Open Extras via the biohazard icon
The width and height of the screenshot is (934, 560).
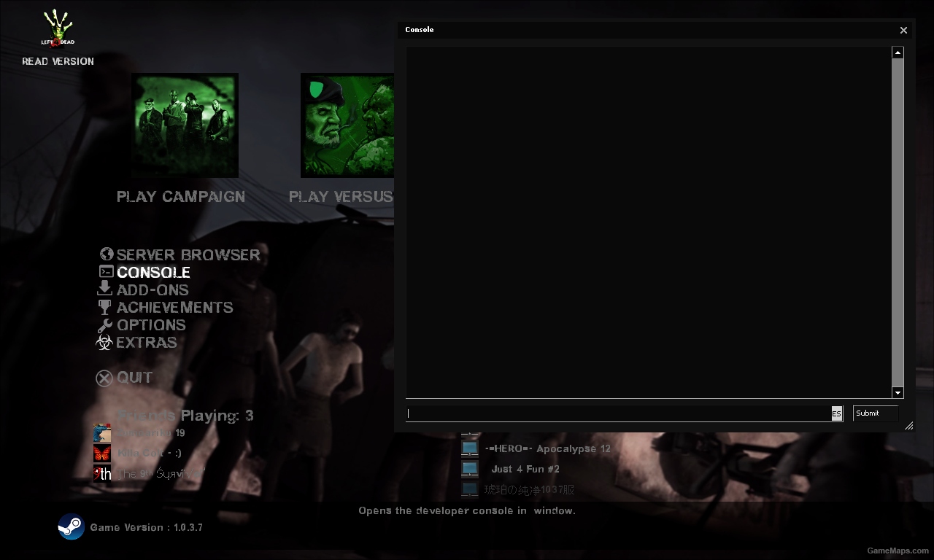pos(104,342)
